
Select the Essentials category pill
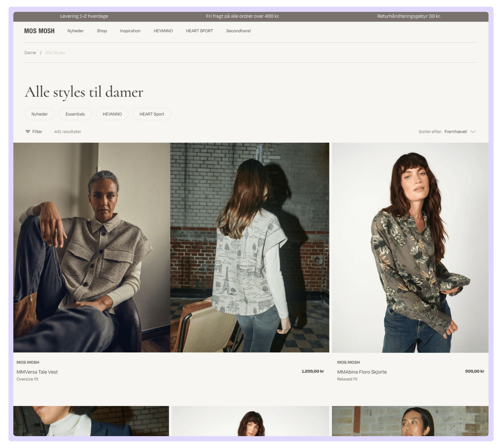point(75,114)
